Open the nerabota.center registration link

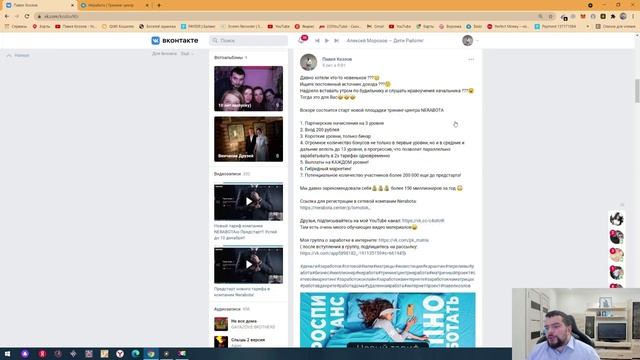335,208
